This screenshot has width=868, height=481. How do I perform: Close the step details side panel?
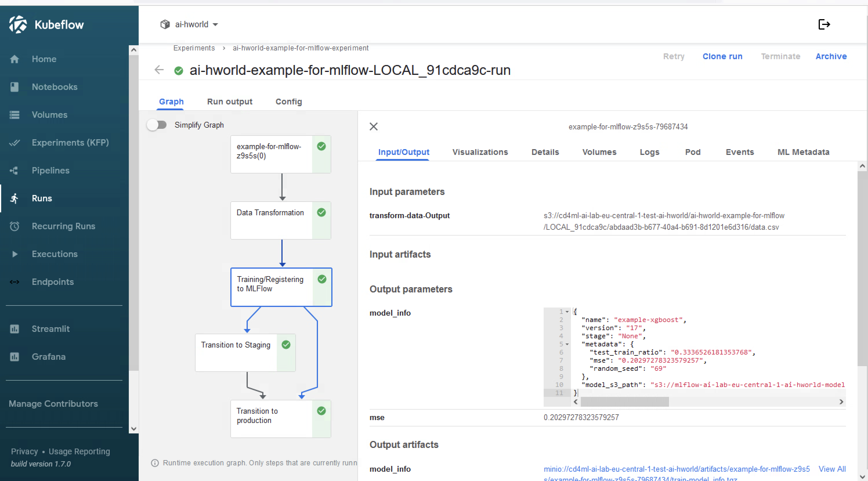[x=374, y=126]
